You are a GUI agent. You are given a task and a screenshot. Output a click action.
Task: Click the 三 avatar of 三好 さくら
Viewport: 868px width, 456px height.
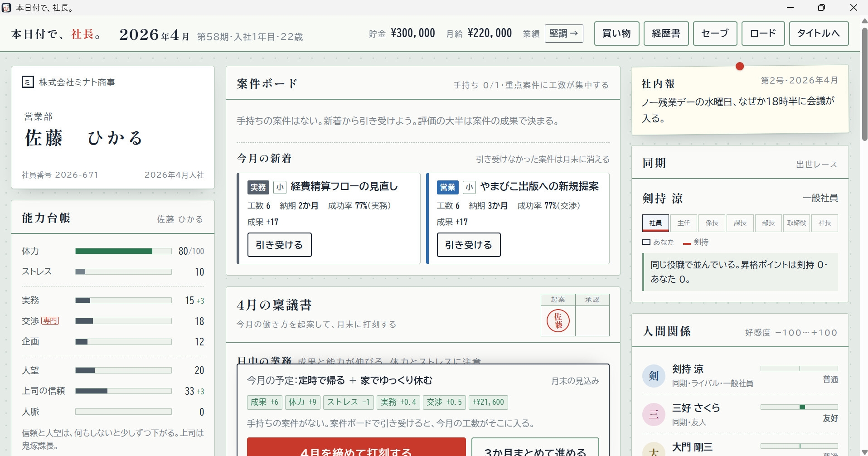pos(654,414)
